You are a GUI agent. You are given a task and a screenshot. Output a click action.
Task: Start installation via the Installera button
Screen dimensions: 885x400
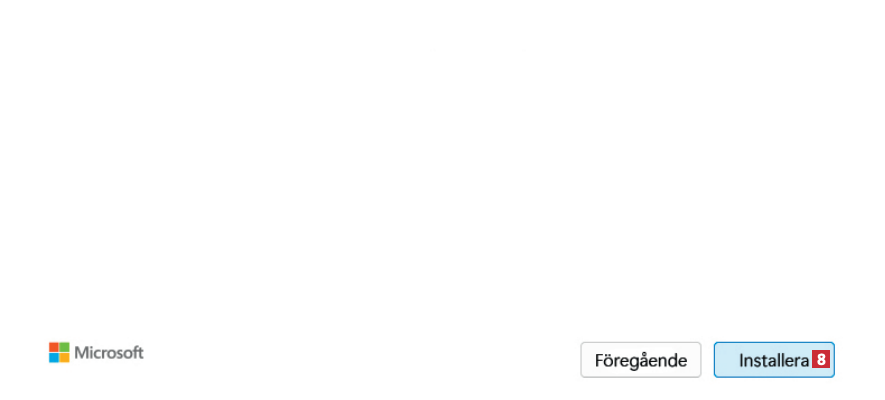(x=774, y=360)
